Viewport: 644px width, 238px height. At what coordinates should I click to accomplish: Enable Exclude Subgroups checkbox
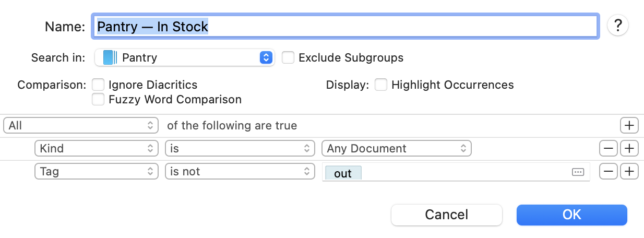288,57
